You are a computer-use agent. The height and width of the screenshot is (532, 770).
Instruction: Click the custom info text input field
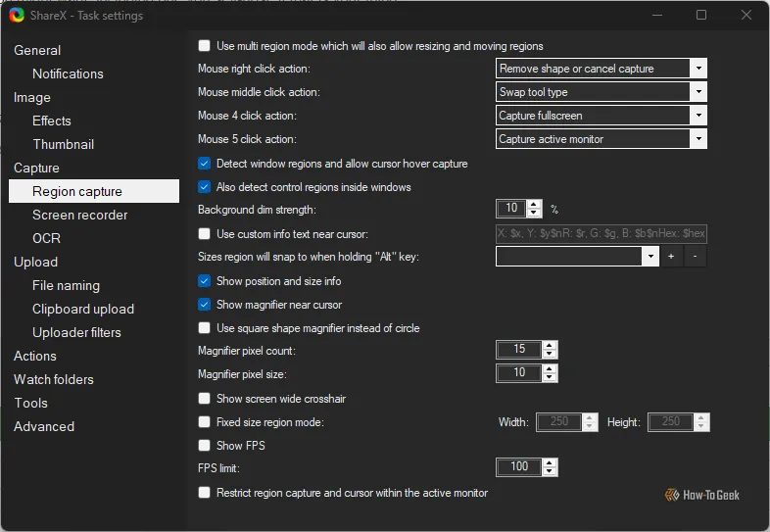pos(601,233)
